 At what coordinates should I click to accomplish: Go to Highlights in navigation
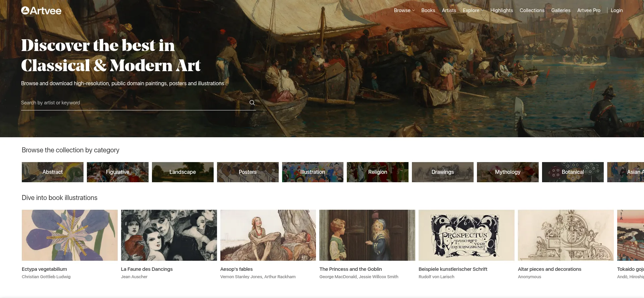(x=501, y=10)
